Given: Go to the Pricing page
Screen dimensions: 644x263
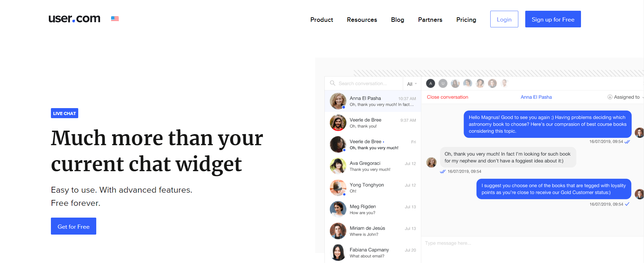Looking at the screenshot, I should pyautogui.click(x=466, y=20).
